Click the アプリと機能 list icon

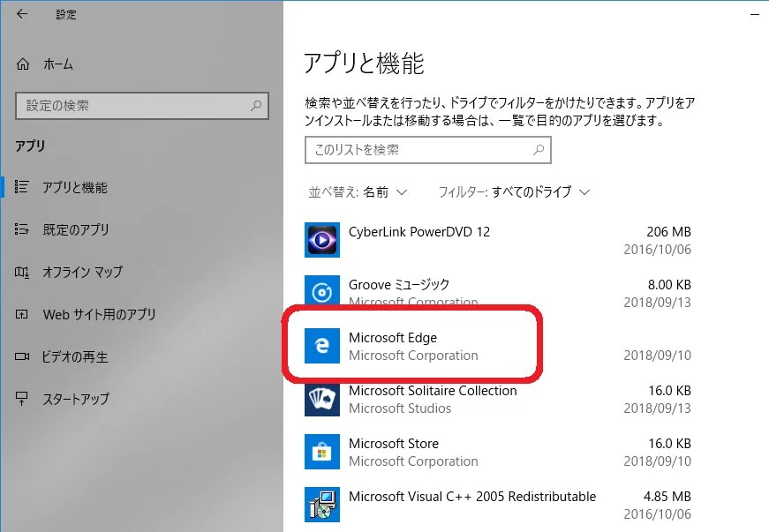coord(21,187)
